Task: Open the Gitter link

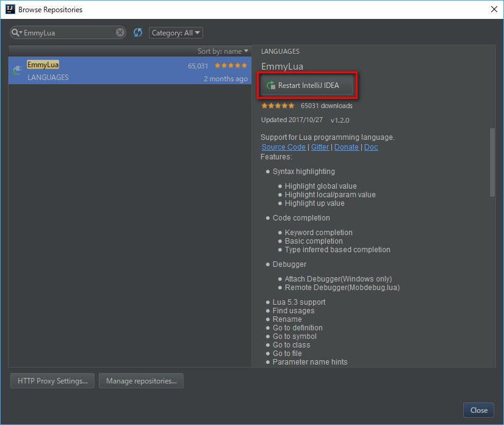Action: (320, 147)
